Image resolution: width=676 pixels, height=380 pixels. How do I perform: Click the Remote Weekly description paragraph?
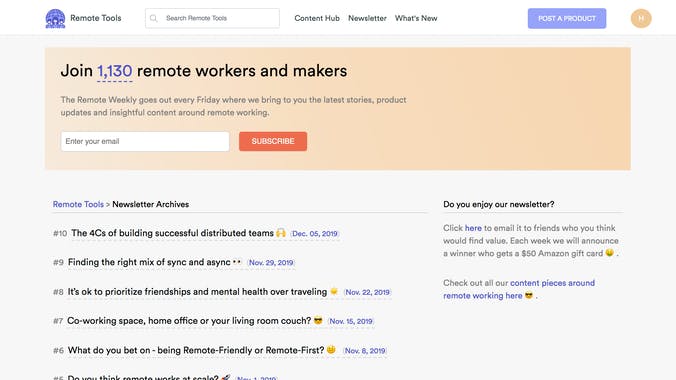(233, 106)
